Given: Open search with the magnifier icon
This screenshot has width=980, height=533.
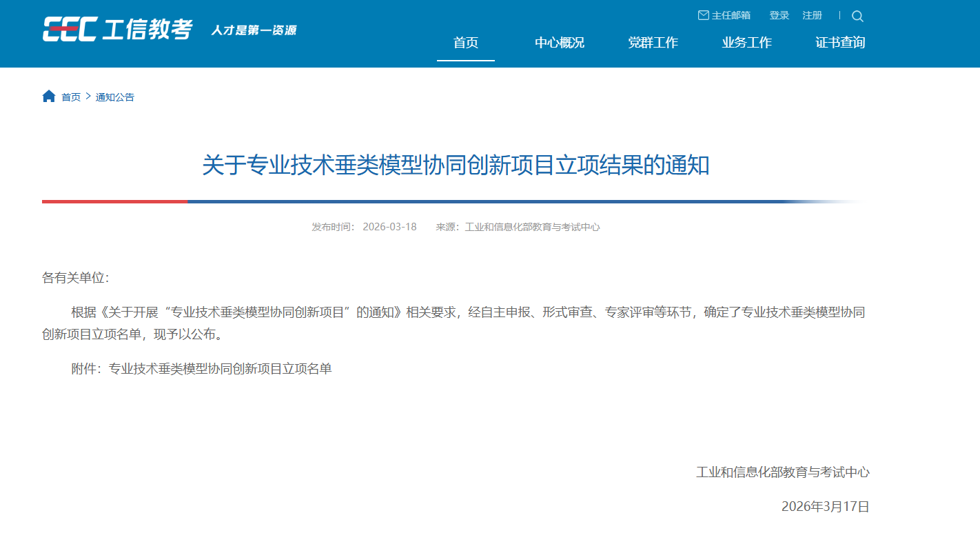Looking at the screenshot, I should pyautogui.click(x=857, y=16).
